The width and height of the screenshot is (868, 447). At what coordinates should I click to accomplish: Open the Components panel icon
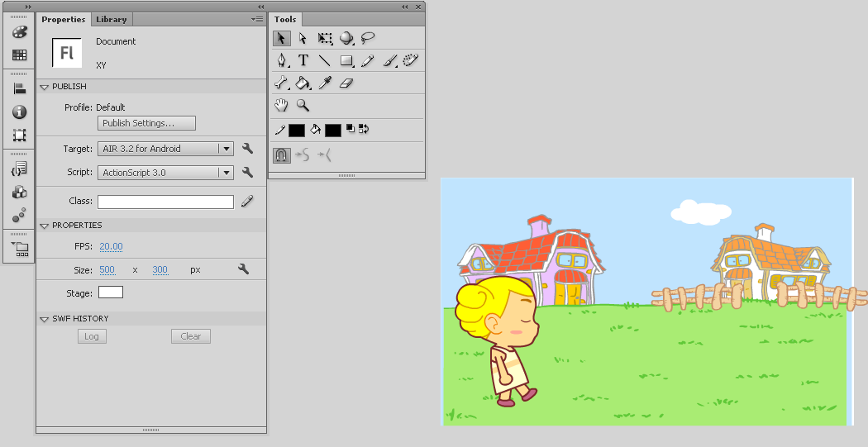pos(19,192)
